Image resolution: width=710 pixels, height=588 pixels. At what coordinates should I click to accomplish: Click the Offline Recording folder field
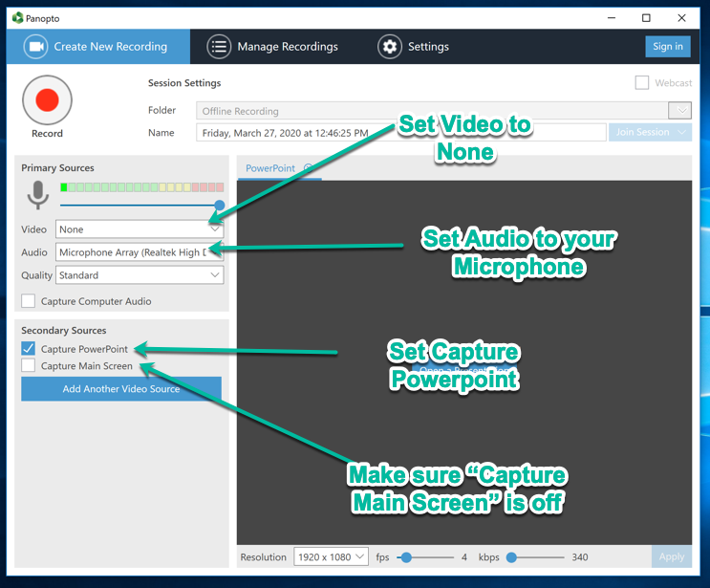pos(433,111)
